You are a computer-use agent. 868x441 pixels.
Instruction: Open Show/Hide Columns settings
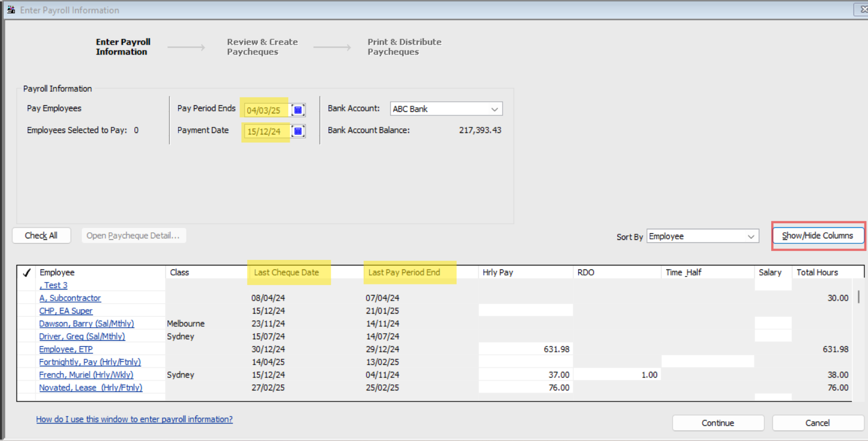(x=817, y=235)
